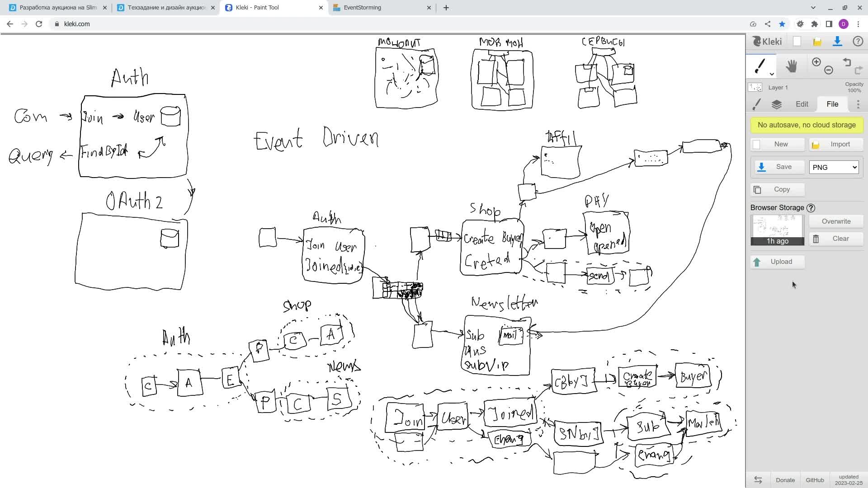This screenshot has width=868, height=488.
Task: Click the Browser Storage saved thumbnail
Action: 777,230
